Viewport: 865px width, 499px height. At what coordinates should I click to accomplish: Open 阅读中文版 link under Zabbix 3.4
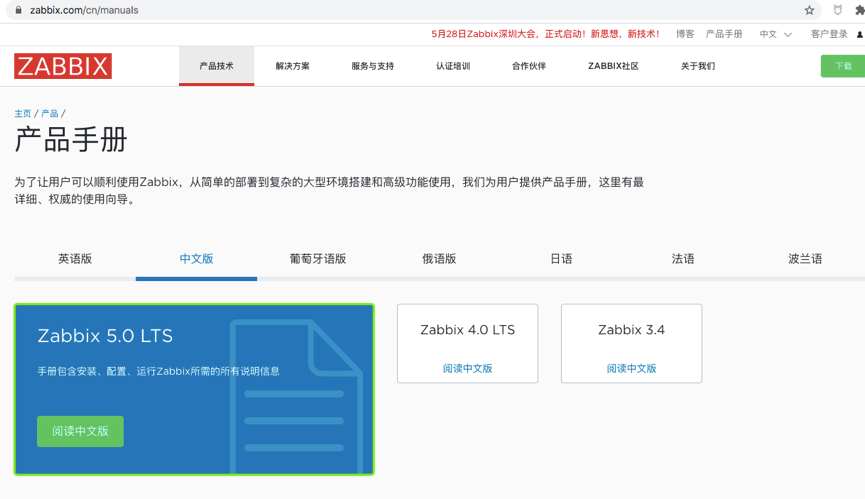pos(631,368)
